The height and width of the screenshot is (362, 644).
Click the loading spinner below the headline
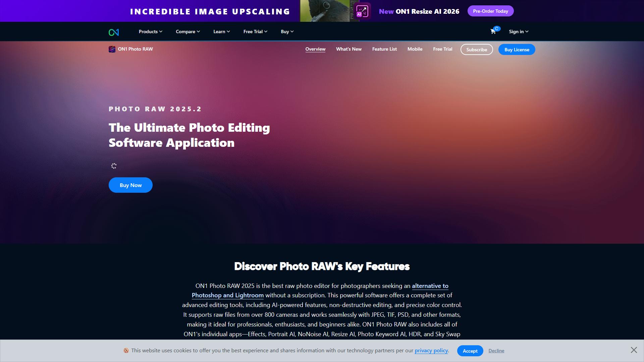(x=114, y=166)
